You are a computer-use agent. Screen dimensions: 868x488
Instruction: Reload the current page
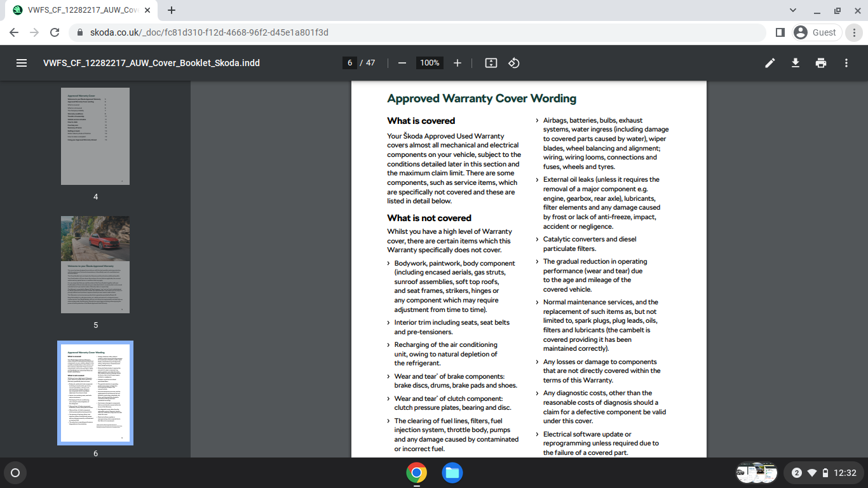55,32
